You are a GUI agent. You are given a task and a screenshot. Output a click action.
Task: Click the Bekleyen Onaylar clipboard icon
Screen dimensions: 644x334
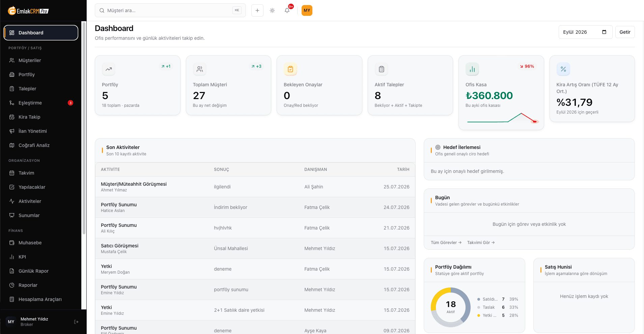pos(290,69)
